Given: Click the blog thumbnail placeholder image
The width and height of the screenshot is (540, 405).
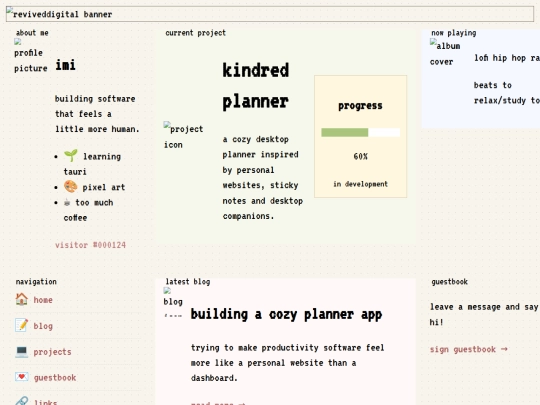Looking at the screenshot, I should click(173, 303).
